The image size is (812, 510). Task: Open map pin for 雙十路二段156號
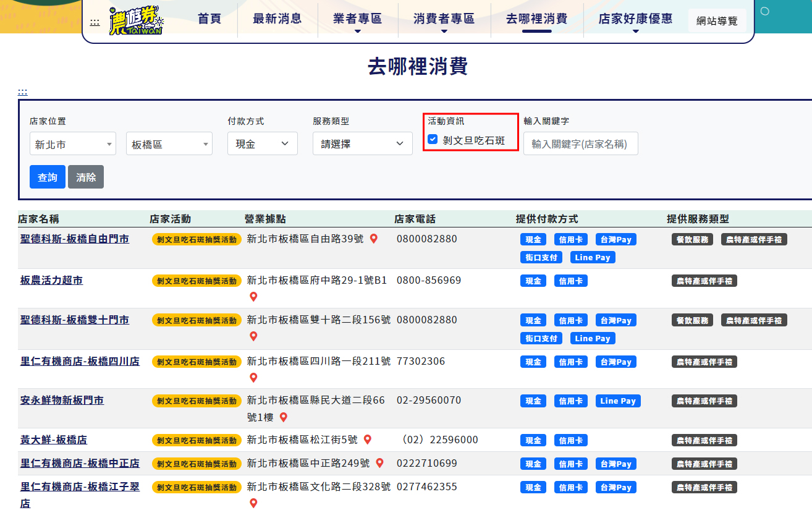253,336
